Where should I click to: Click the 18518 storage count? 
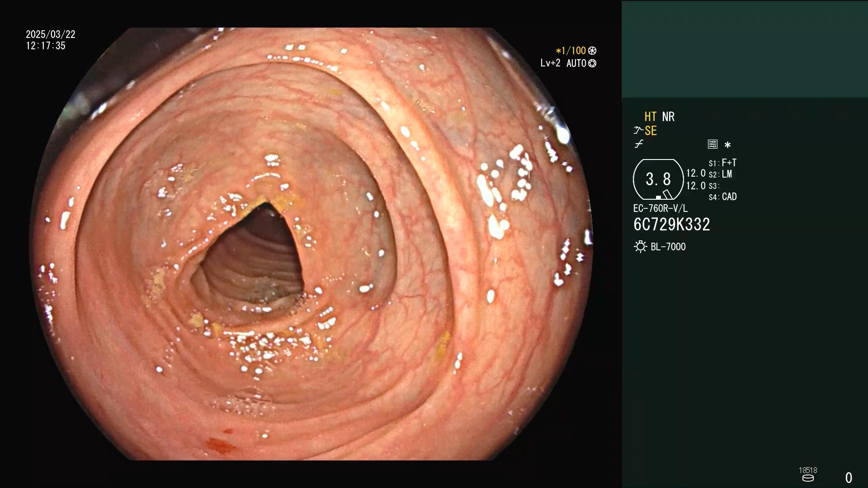808,470
